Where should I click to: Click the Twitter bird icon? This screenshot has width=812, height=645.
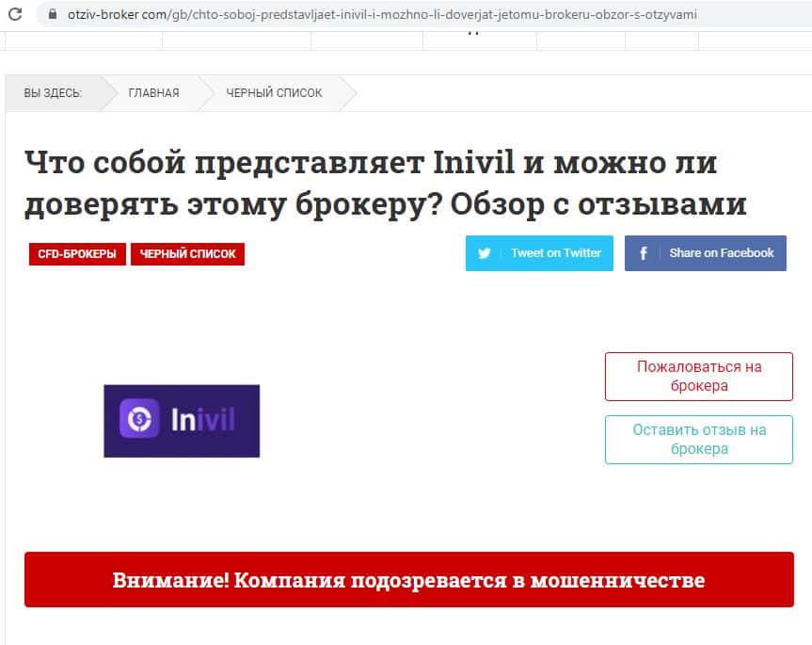tap(485, 253)
